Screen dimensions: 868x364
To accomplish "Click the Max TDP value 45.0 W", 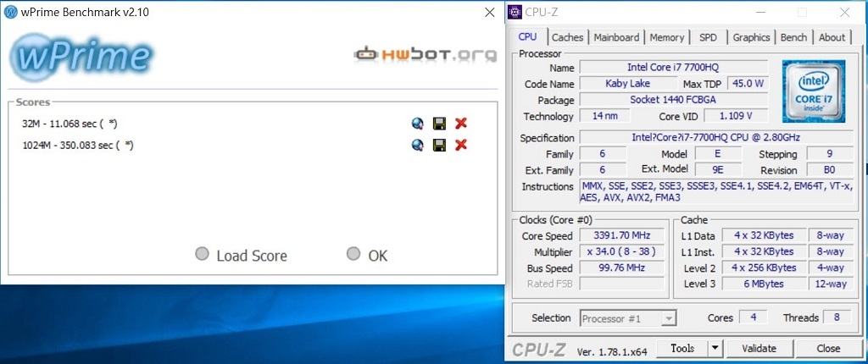I will (x=748, y=84).
